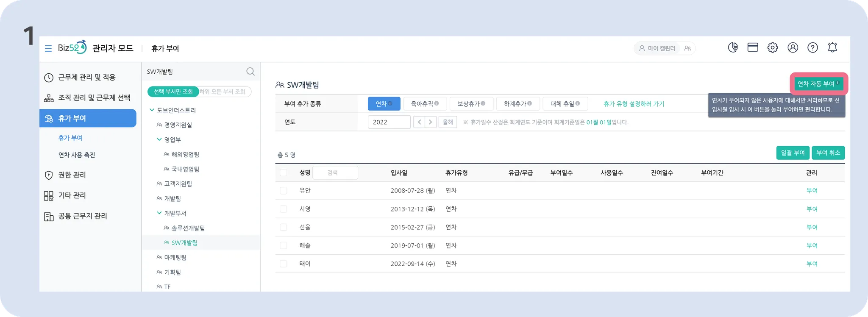Screen dimensions: 868x317
Task: Select the 대체 휴일 leave type tab
Action: 565,103
